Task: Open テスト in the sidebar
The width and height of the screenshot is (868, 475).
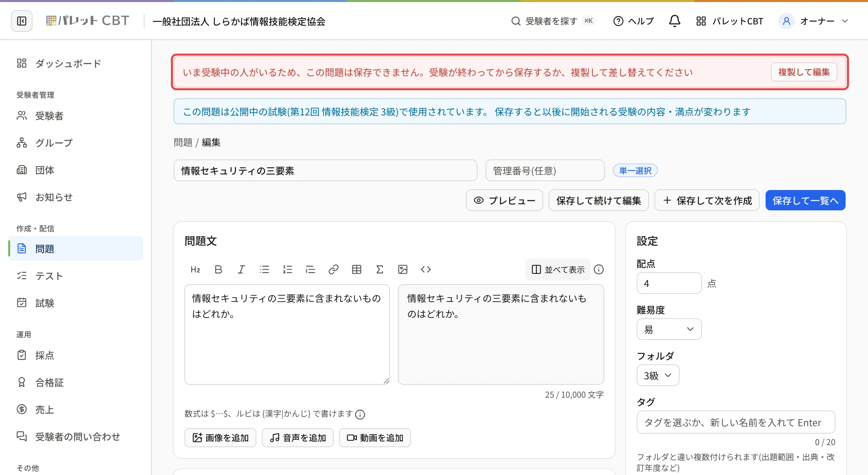Action: tap(75, 276)
